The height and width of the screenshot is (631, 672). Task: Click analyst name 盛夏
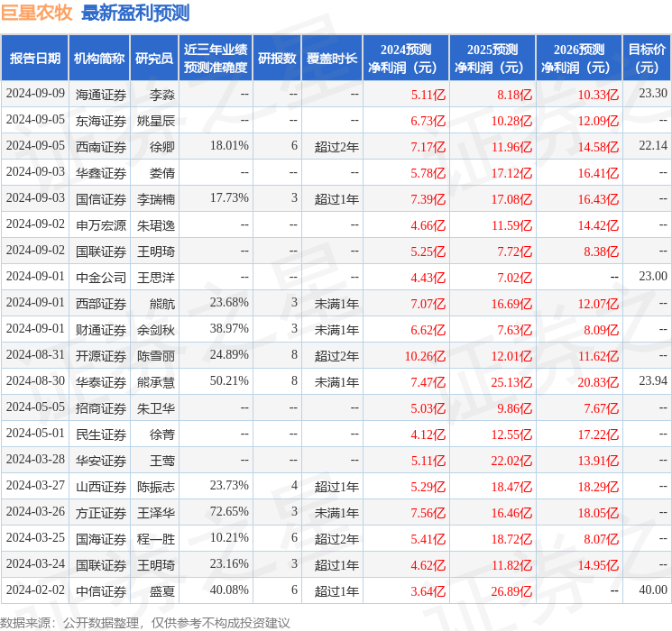coord(162,591)
